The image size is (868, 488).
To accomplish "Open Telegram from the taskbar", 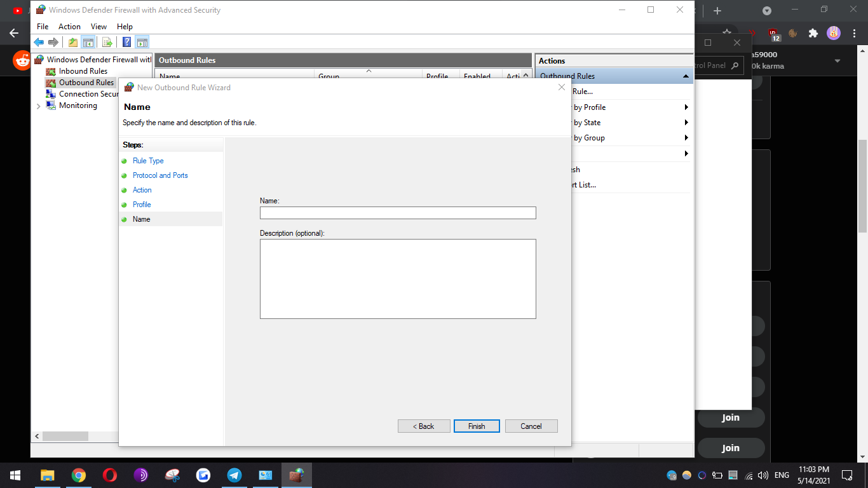I will coord(234,475).
